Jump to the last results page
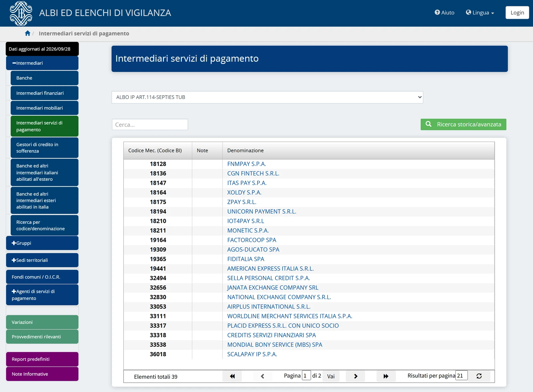Image resolution: width=533 pixels, height=392 pixels. (x=386, y=376)
